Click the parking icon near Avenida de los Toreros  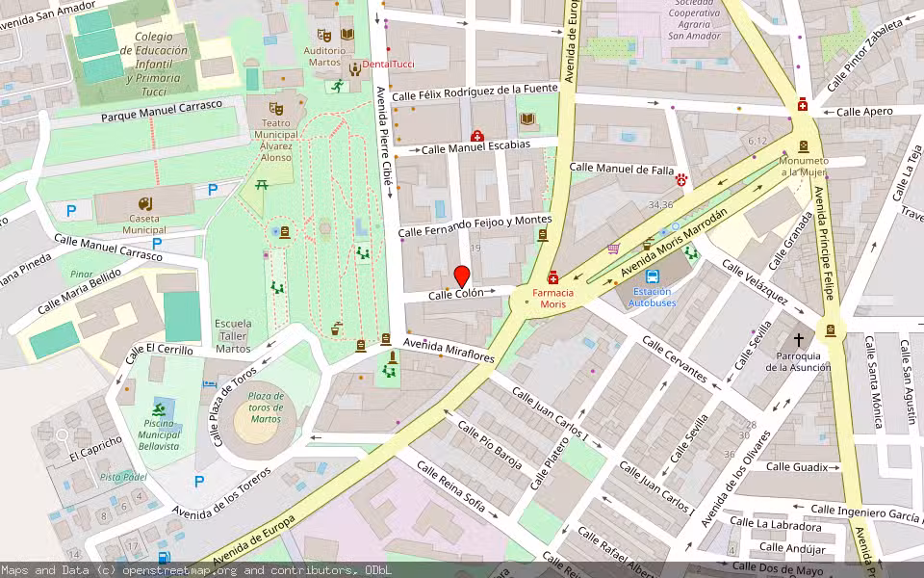pos(199,482)
